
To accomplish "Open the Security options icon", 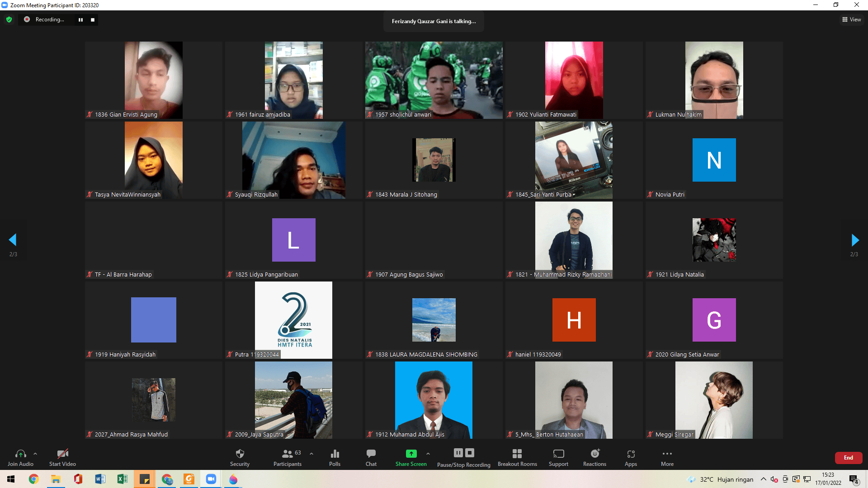I will pyautogui.click(x=240, y=456).
